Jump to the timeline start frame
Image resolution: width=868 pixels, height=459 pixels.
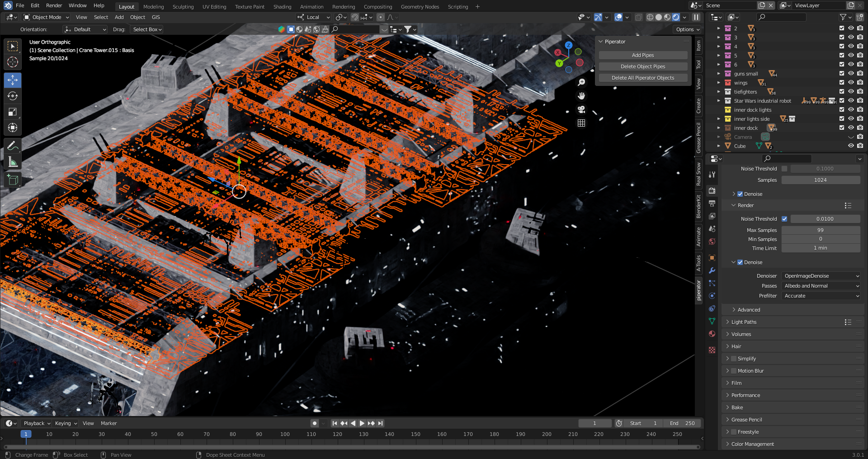click(335, 423)
